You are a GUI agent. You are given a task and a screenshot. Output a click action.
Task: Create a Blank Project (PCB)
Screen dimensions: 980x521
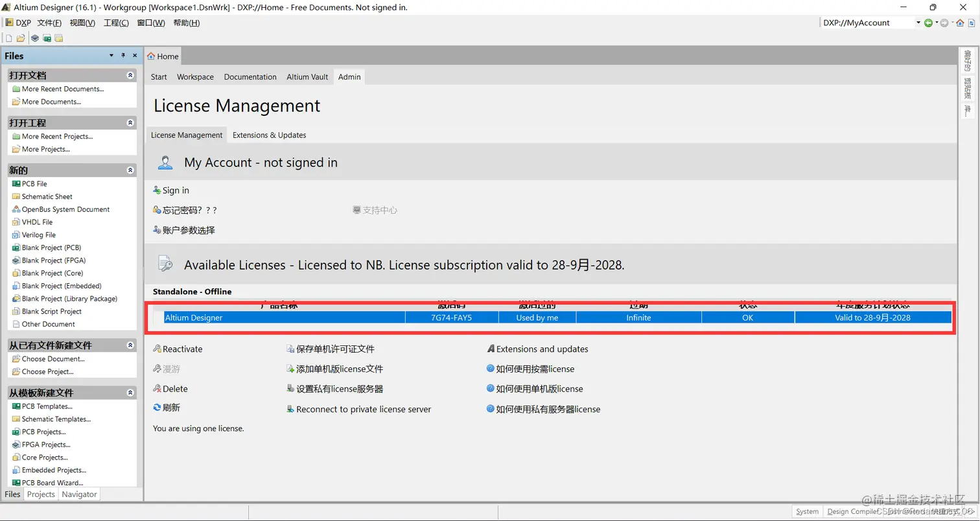[47, 248]
